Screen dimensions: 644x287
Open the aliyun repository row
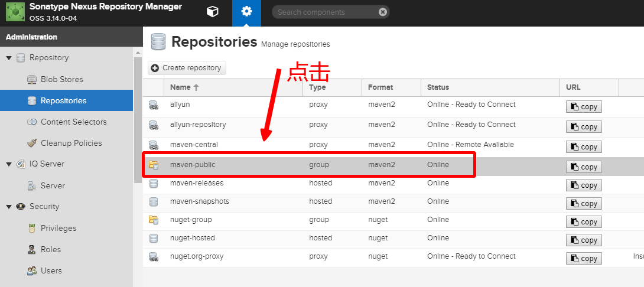[393, 106]
